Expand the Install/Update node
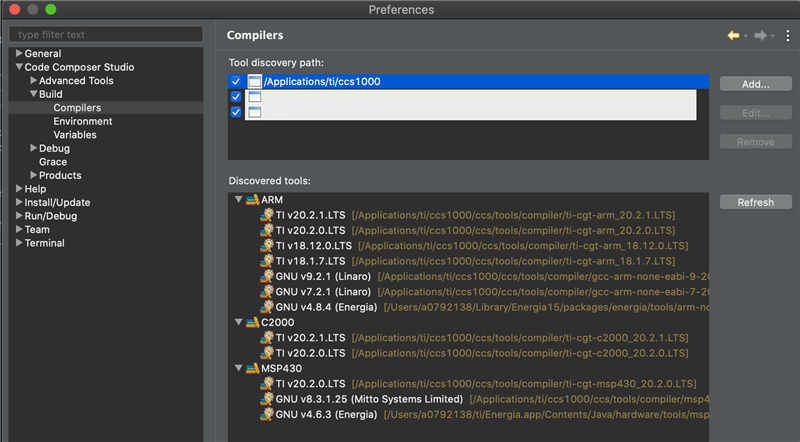Screen dimensions: 800x442 click(19, 202)
